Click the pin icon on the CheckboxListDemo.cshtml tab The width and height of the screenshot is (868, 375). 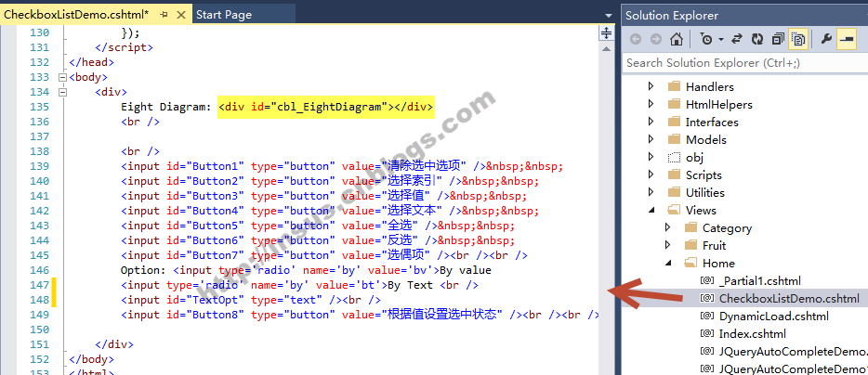pyautogui.click(x=164, y=15)
